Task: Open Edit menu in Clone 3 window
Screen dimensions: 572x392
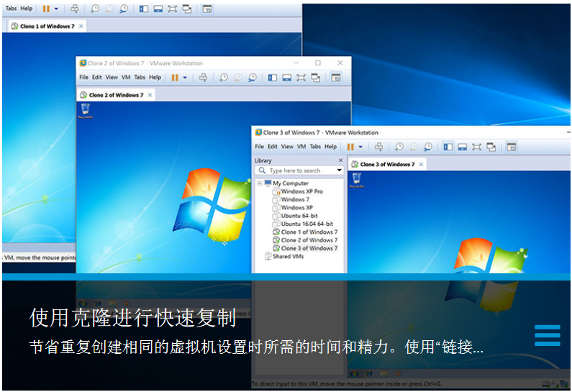Action: tap(273, 147)
